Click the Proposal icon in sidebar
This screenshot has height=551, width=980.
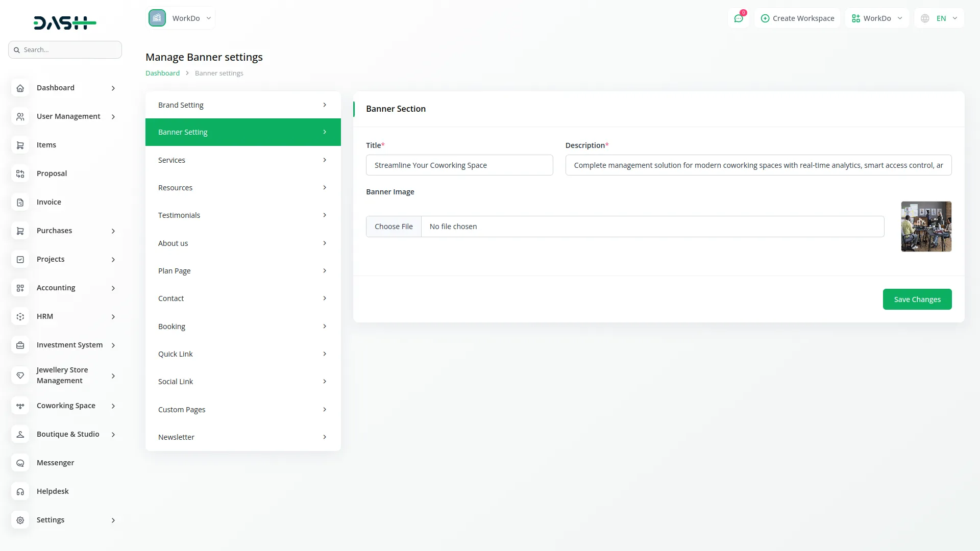(x=20, y=173)
